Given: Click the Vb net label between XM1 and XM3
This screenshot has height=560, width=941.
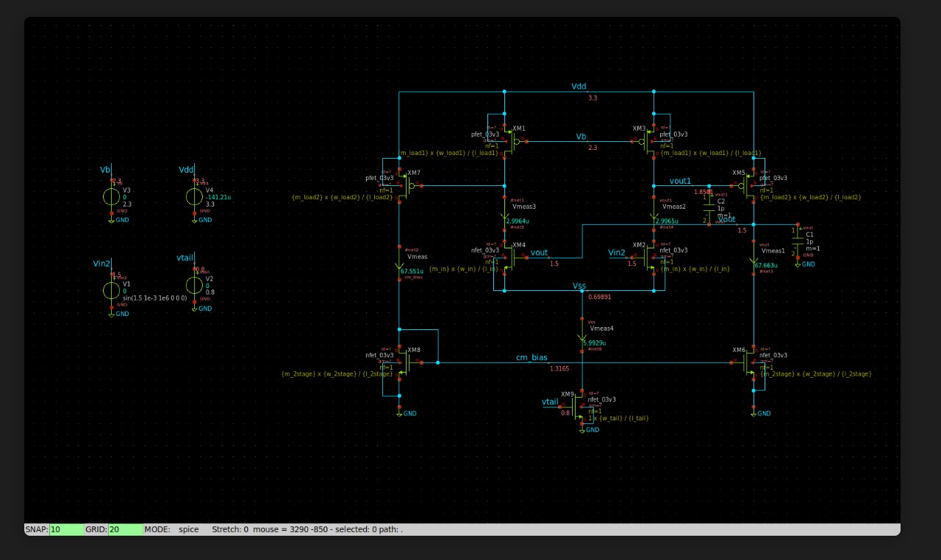Looking at the screenshot, I should coord(581,137).
